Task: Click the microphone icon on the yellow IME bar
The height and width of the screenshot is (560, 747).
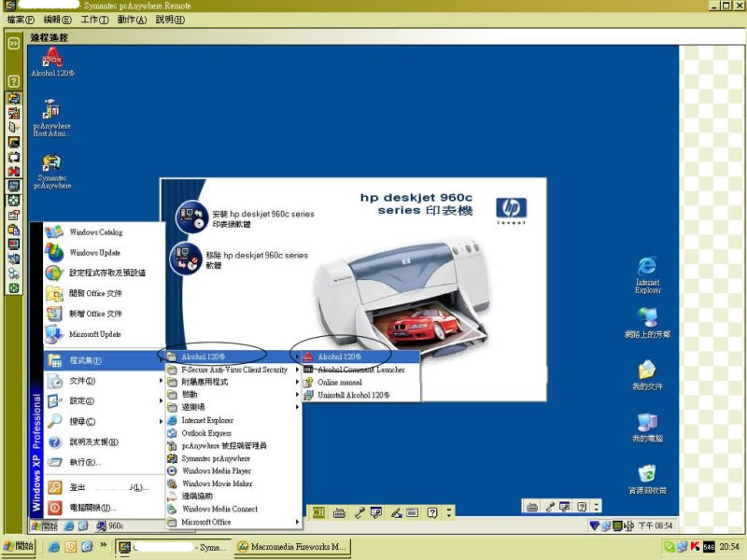Action: (359, 512)
